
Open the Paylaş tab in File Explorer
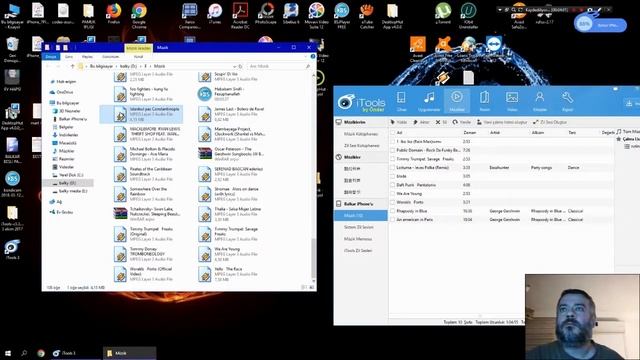(x=87, y=57)
